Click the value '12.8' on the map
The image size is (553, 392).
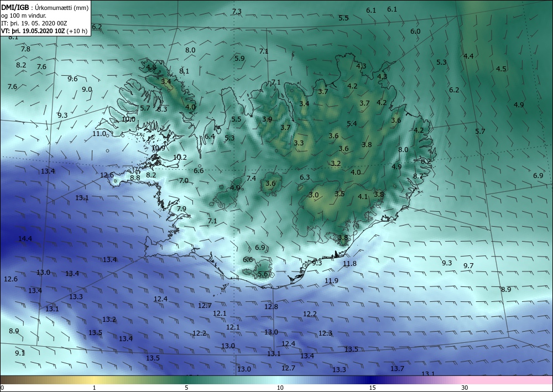(271, 306)
